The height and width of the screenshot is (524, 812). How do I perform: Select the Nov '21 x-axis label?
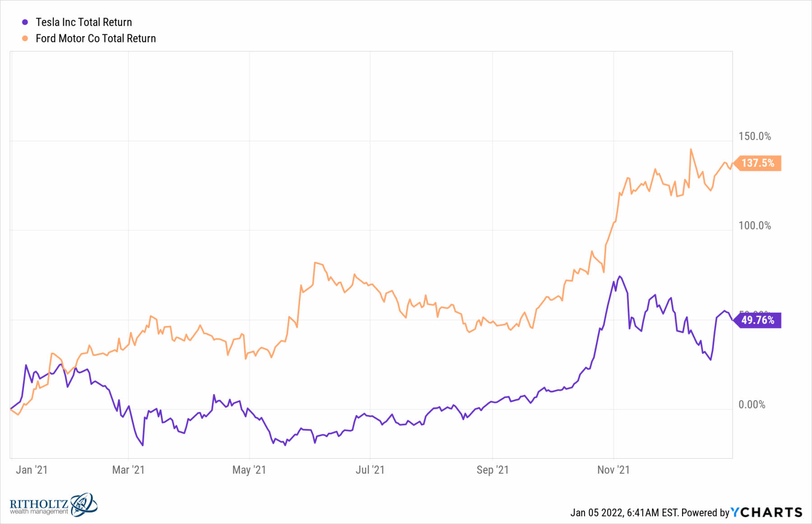pyautogui.click(x=614, y=470)
